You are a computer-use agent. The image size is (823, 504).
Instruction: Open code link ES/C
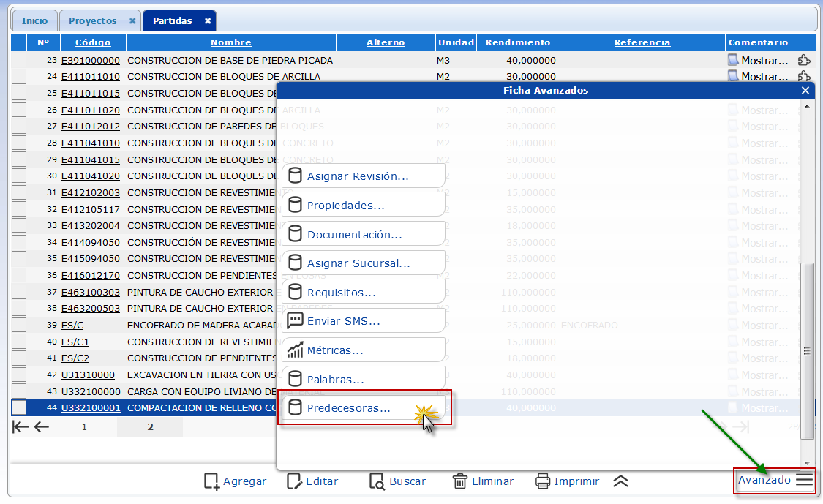(x=72, y=325)
